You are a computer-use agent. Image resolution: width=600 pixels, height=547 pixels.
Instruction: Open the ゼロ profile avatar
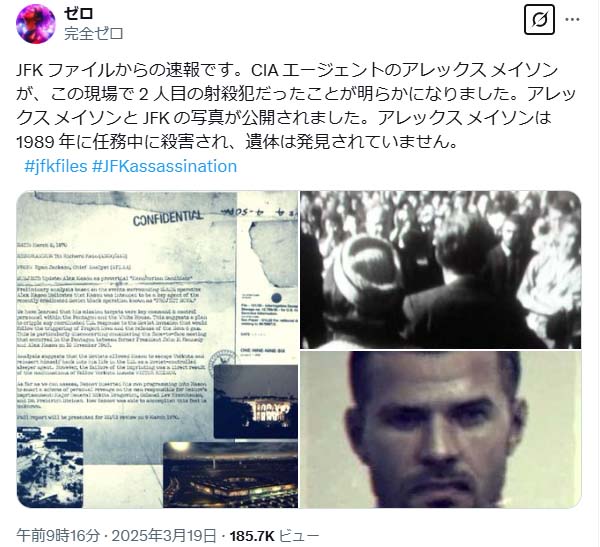pyautogui.click(x=36, y=24)
